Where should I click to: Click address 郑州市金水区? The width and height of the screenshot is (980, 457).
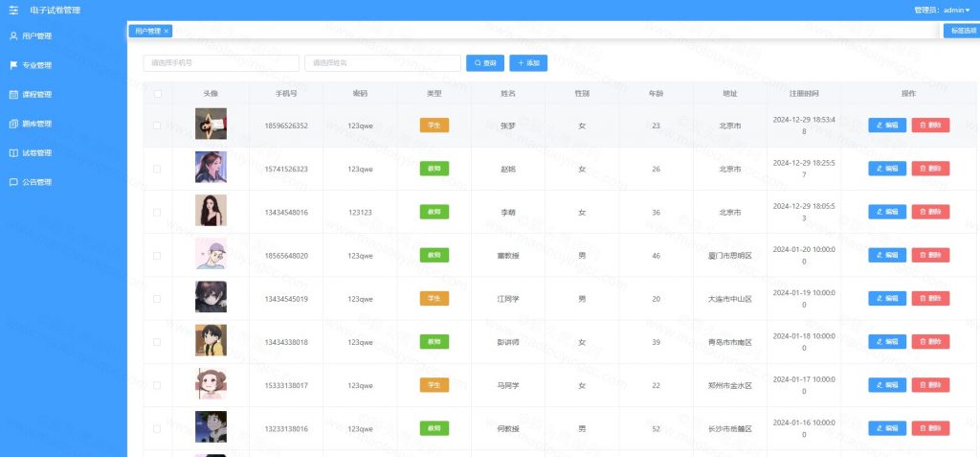(730, 386)
